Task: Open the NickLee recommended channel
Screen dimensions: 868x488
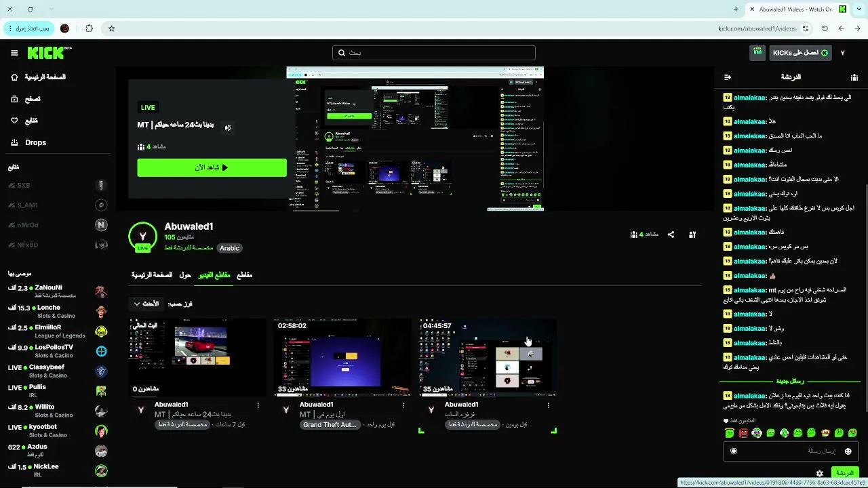Action: pos(58,470)
